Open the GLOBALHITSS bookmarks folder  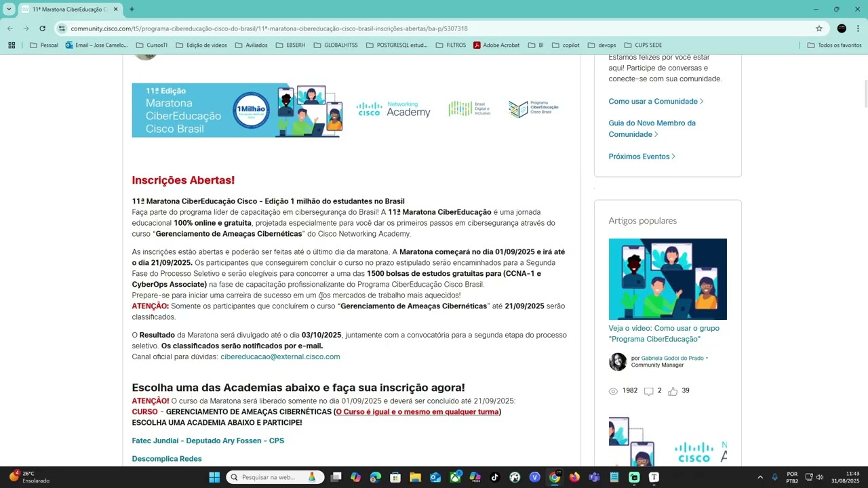(x=335, y=45)
